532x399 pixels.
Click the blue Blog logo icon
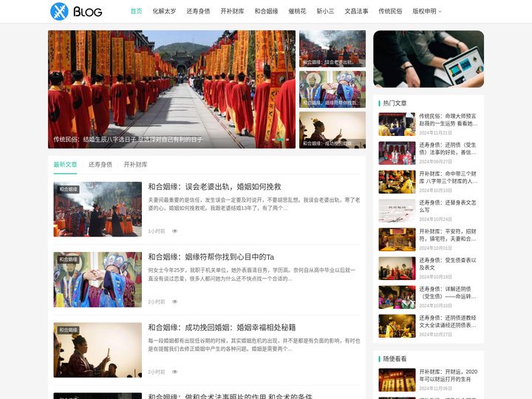tap(59, 11)
